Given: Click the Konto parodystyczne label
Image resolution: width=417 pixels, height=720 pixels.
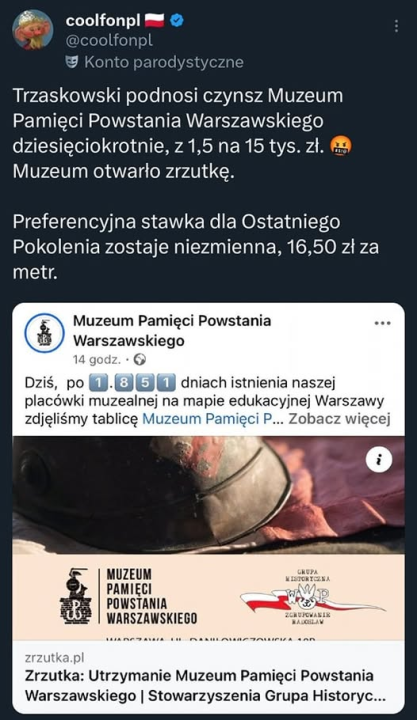Looking at the screenshot, I should (x=164, y=62).
